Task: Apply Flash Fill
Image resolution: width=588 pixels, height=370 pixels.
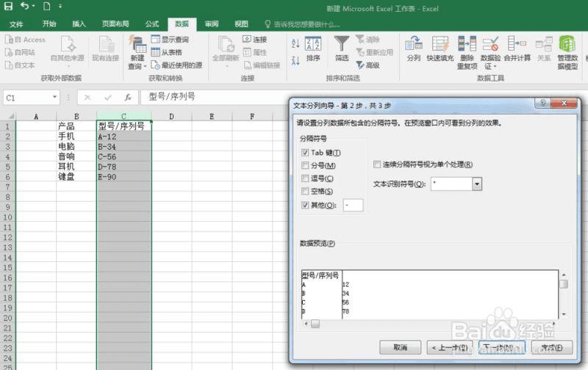Action: pos(440,48)
